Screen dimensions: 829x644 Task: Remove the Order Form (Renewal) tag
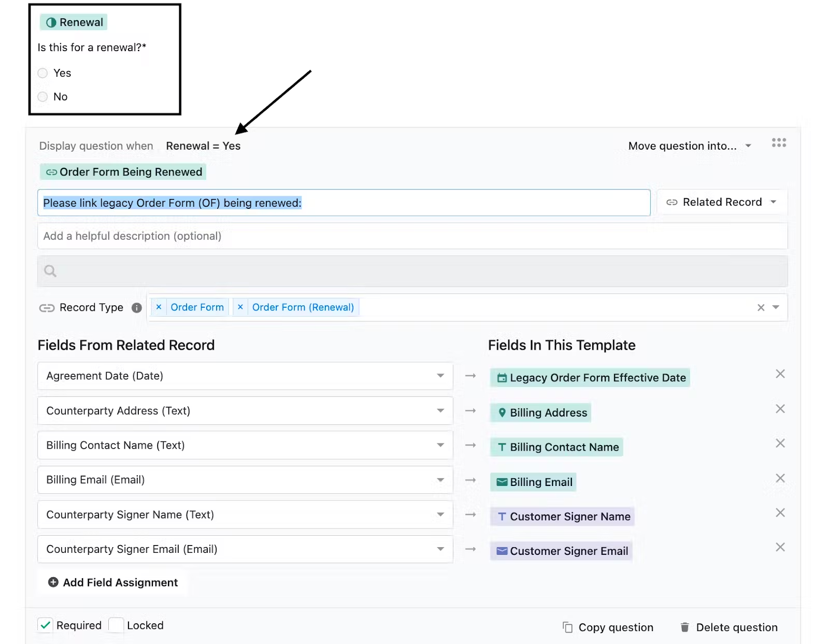tap(240, 307)
